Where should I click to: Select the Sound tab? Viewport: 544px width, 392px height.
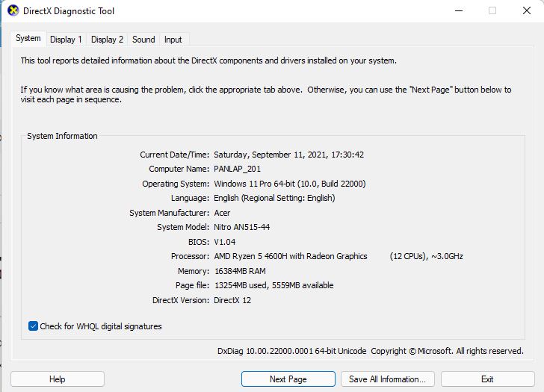tap(143, 40)
